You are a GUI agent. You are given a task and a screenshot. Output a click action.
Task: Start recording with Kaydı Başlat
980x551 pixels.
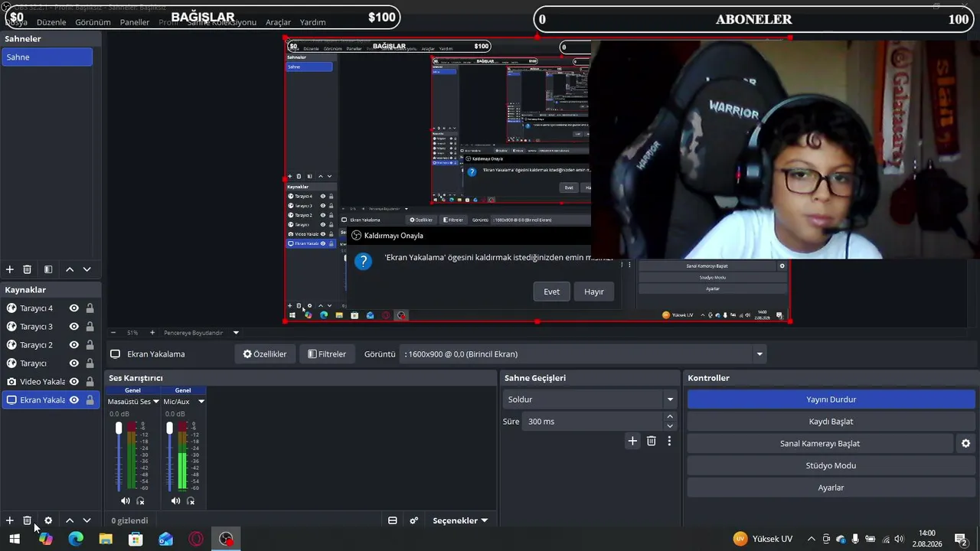(831, 422)
